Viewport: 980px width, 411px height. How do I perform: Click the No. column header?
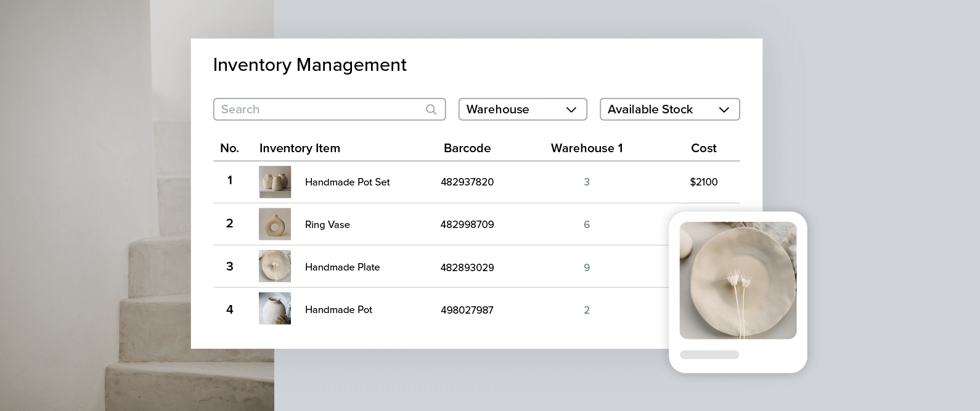pyautogui.click(x=229, y=149)
